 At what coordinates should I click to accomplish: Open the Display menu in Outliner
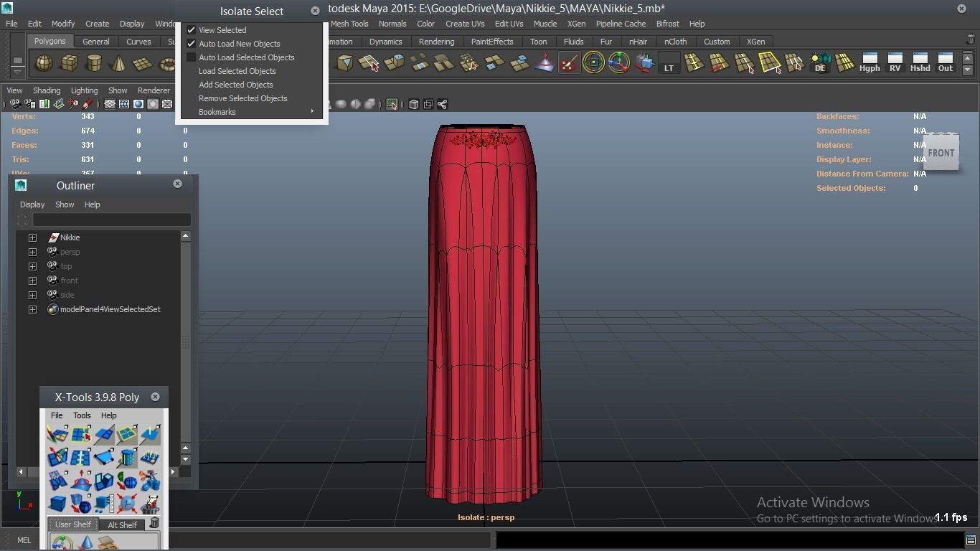[x=32, y=204]
